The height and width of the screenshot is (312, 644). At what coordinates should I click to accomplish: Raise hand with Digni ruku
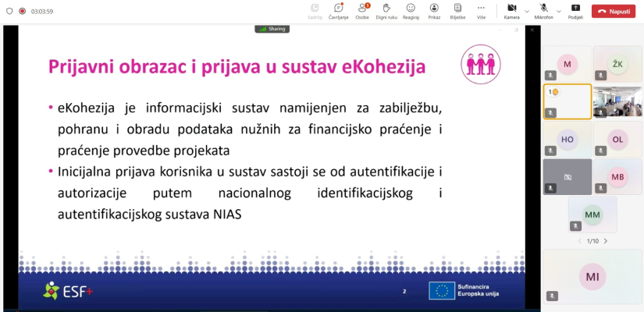386,10
